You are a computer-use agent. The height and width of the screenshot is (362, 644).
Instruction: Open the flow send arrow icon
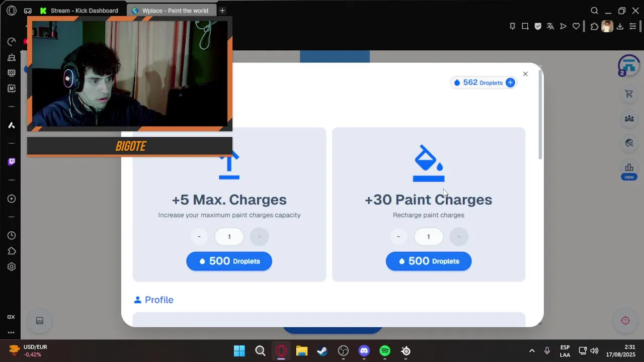(563, 26)
